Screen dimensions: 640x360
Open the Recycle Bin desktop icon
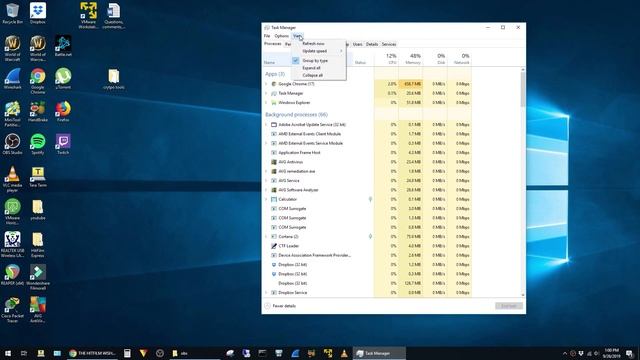(13, 13)
